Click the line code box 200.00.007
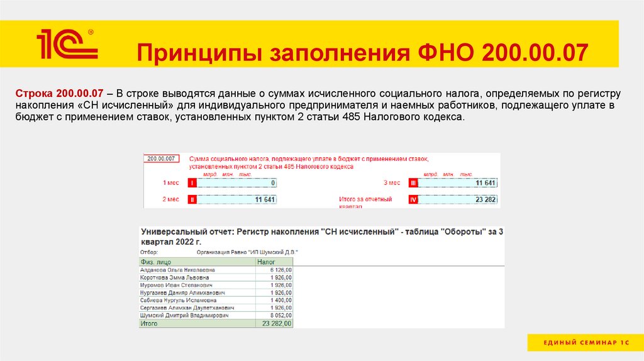 162,158
